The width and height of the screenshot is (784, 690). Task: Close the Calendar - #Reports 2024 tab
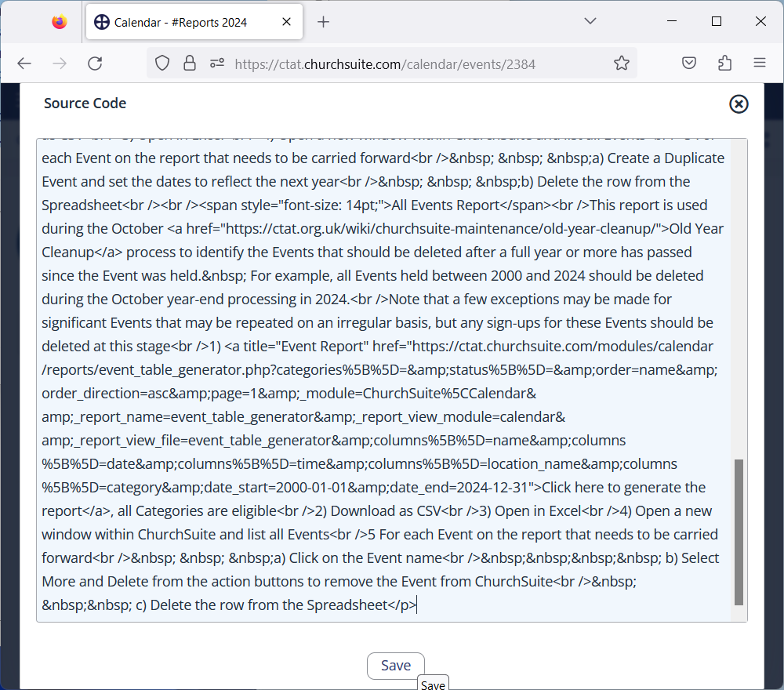(286, 22)
